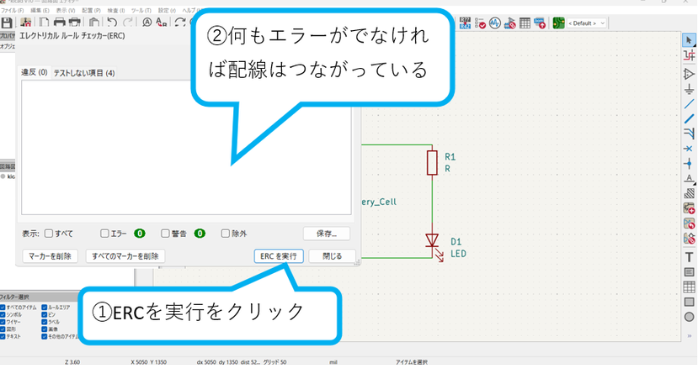Open the 表示 menu
Screen dimensions: 698x365
coord(65,10)
